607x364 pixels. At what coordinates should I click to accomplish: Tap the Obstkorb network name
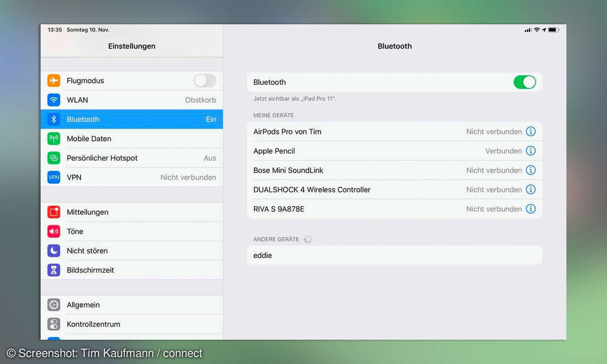pyautogui.click(x=200, y=100)
